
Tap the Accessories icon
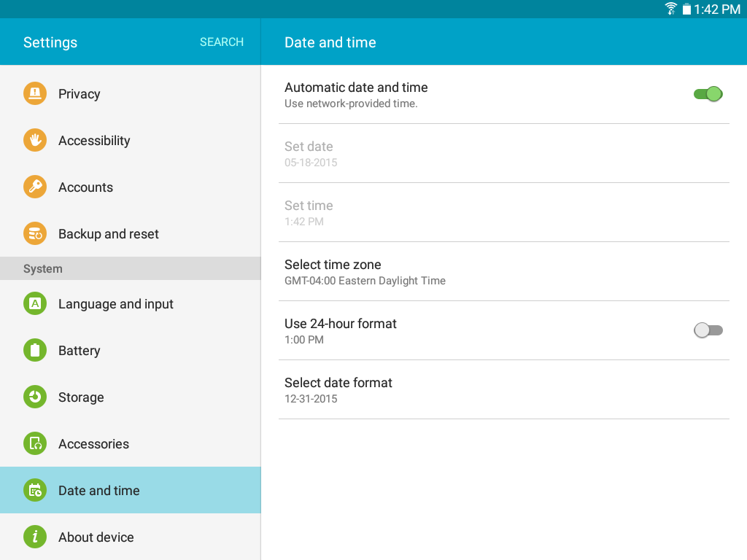[x=35, y=443]
